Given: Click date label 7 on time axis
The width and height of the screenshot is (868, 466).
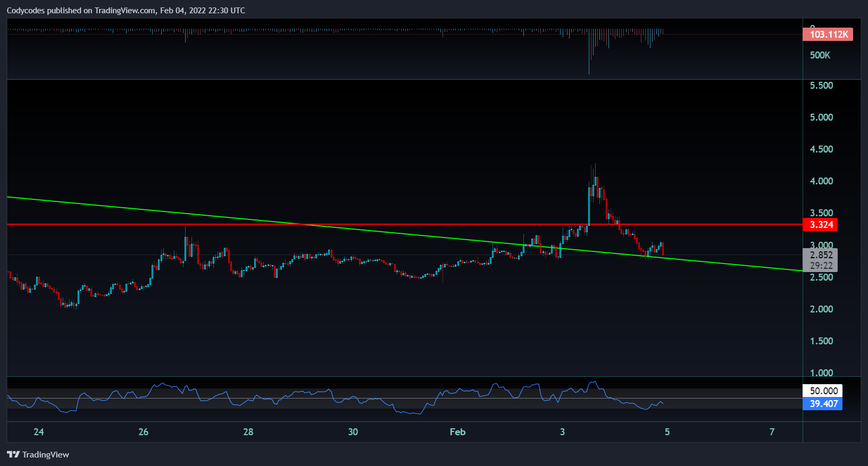Looking at the screenshot, I should coord(772,432).
